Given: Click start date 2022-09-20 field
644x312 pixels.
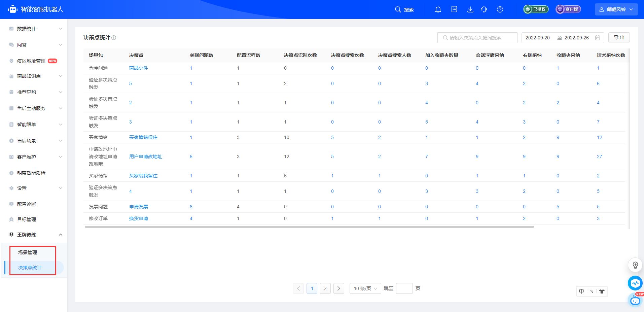Looking at the screenshot, I should click(x=538, y=38).
